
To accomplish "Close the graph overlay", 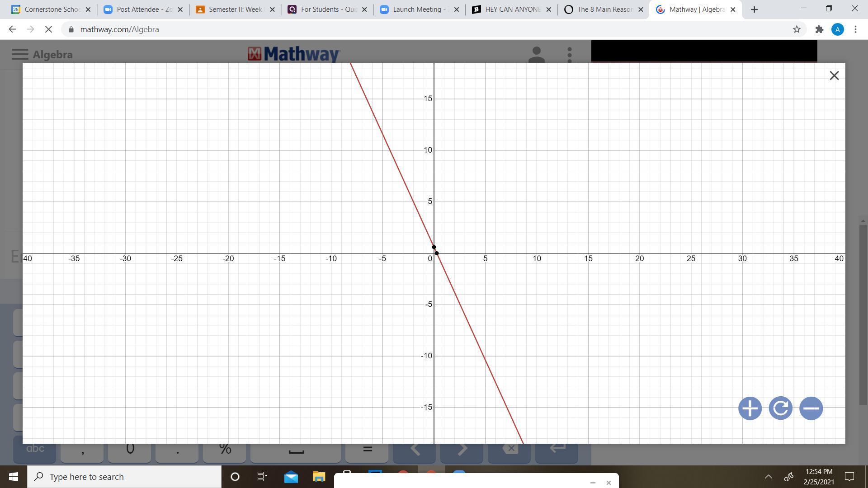I will coord(834,75).
